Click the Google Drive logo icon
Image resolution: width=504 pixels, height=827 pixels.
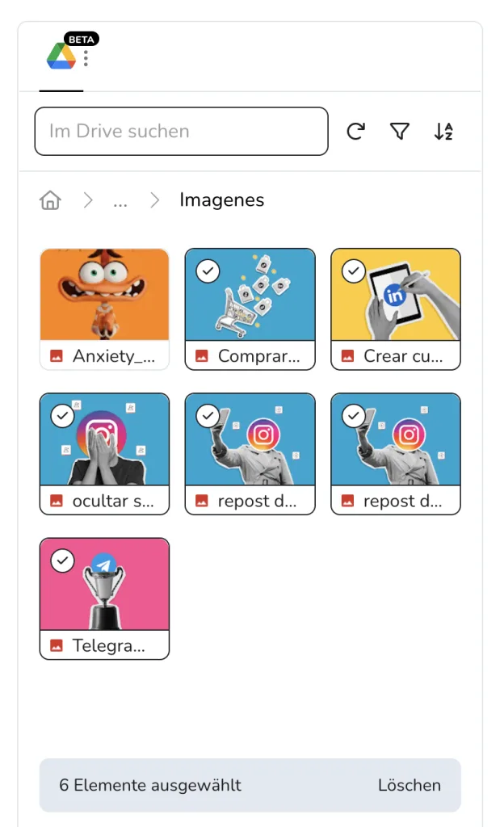point(61,57)
